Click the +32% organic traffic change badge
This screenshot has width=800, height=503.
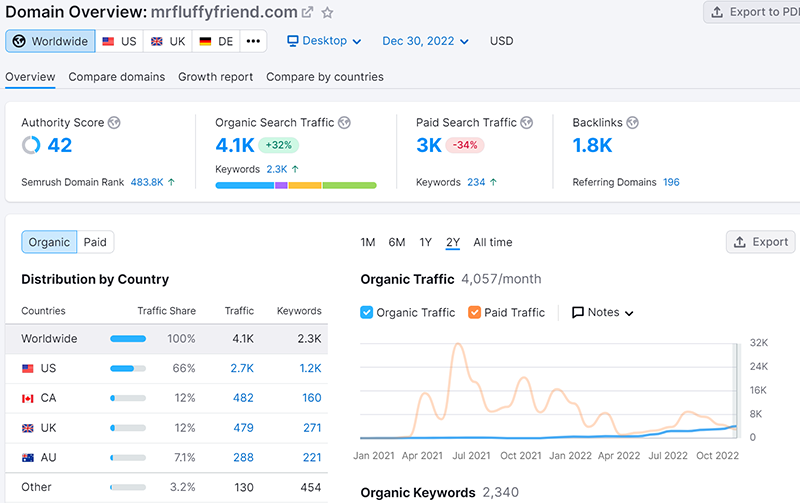click(x=279, y=145)
